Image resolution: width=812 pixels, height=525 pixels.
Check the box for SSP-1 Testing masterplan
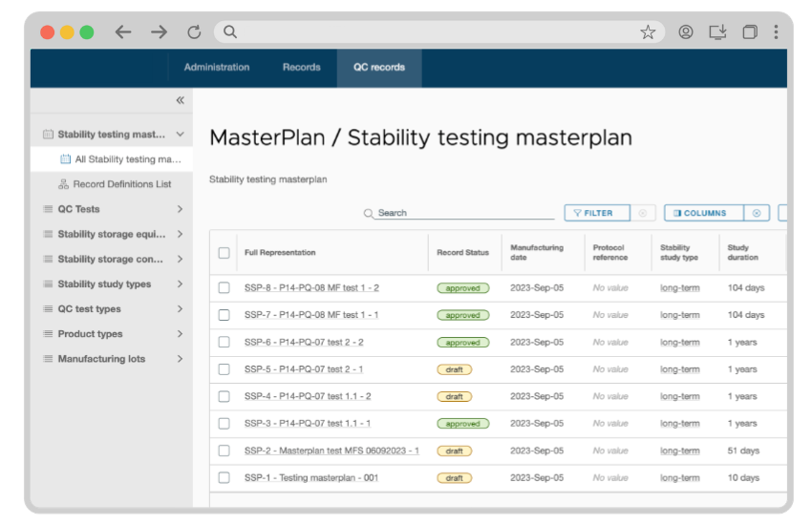(224, 477)
